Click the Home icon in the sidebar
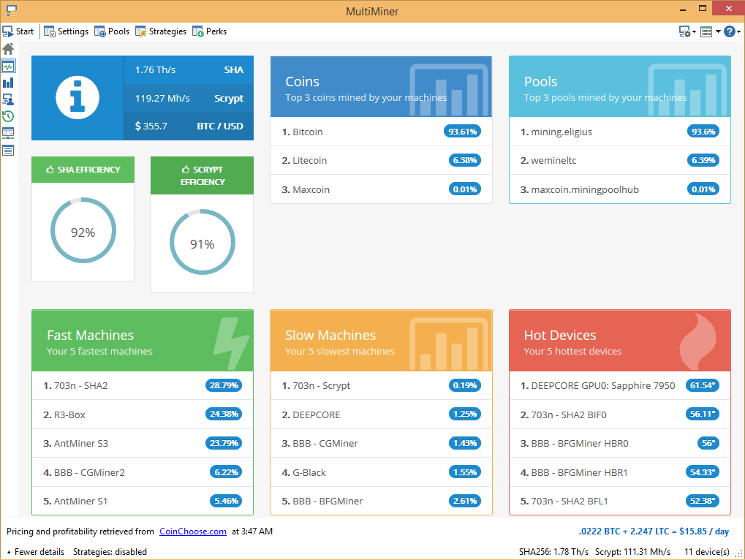The width and height of the screenshot is (745, 560). pyautogui.click(x=8, y=49)
